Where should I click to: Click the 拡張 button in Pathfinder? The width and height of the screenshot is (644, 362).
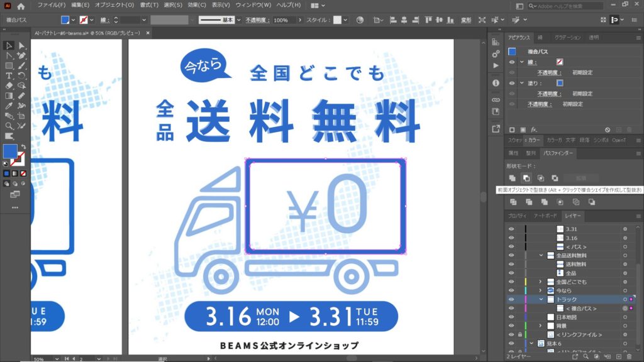(581, 178)
